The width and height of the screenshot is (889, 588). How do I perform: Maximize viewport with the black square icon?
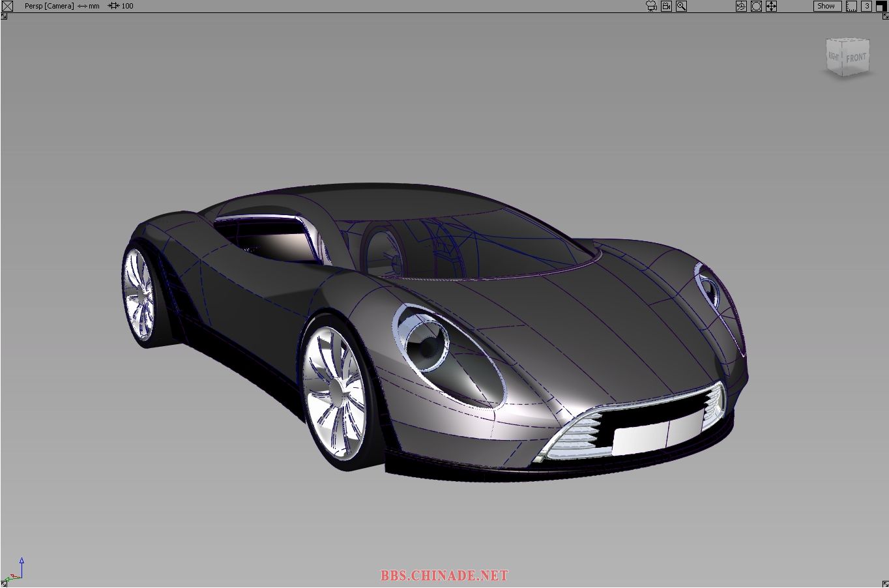881,6
